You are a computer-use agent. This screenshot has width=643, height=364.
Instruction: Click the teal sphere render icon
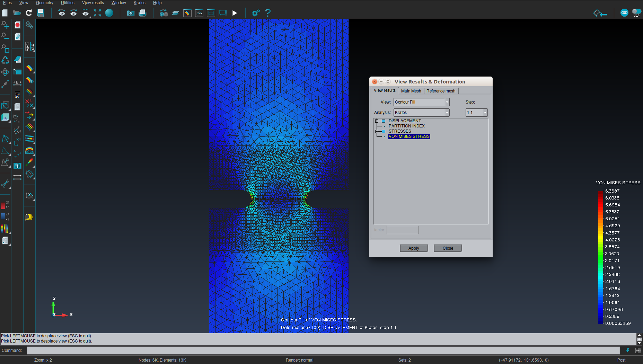tap(109, 13)
